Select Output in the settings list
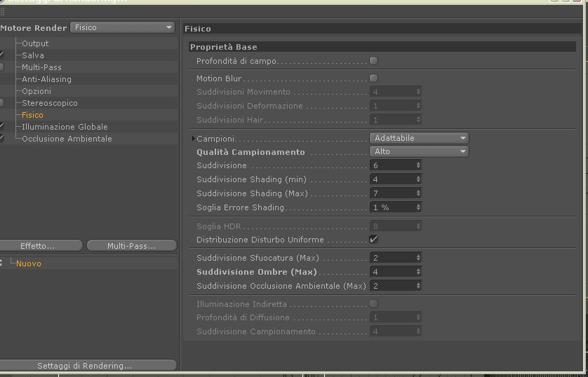The height and width of the screenshot is (377, 588). (x=35, y=43)
